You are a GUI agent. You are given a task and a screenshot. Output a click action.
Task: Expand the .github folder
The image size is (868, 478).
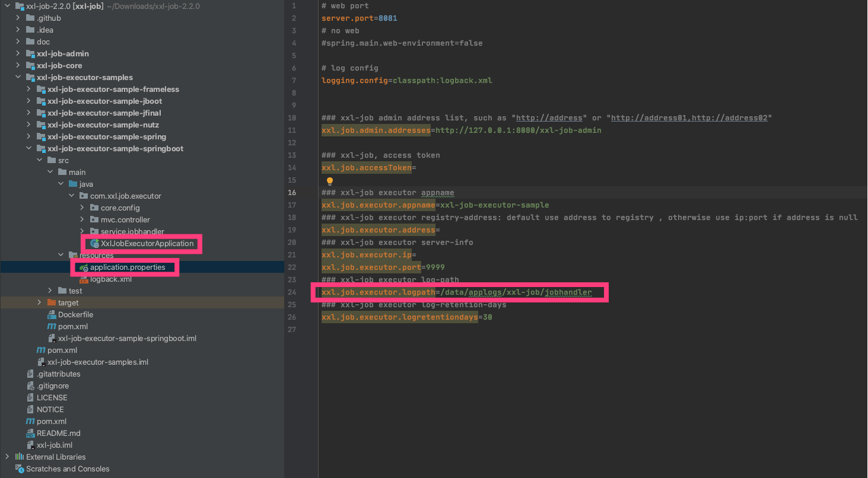pos(18,18)
